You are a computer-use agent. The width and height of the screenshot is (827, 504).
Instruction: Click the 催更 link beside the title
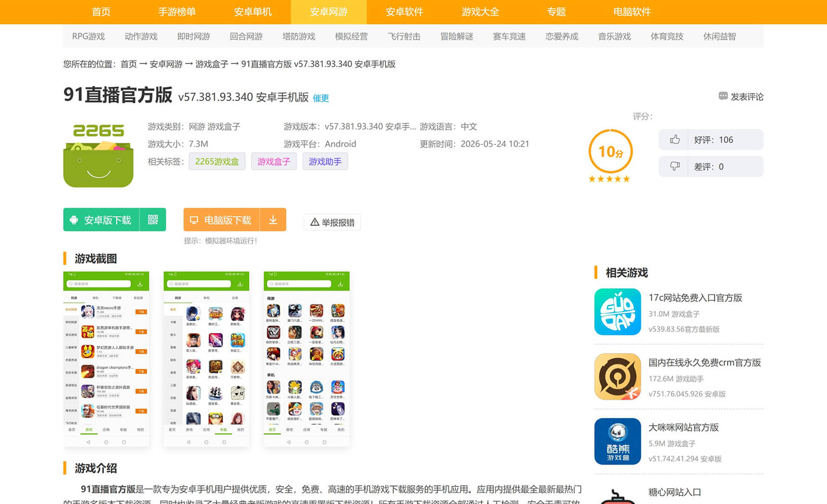(x=321, y=98)
